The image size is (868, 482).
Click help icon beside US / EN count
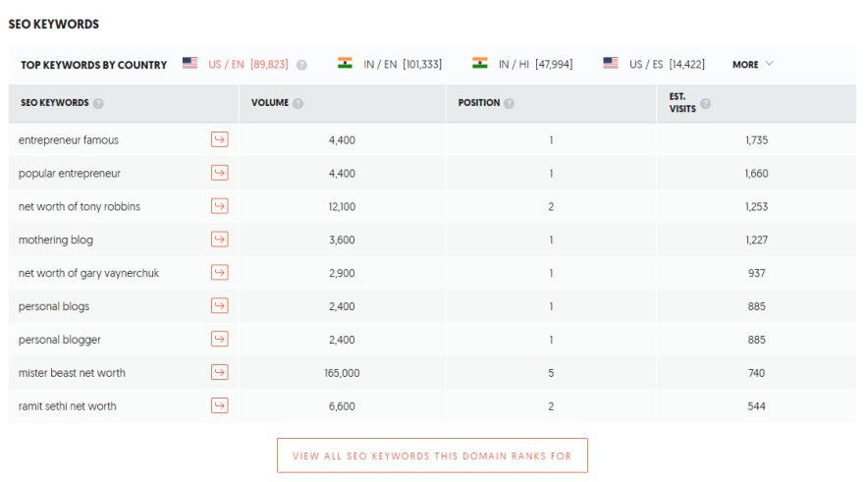[x=301, y=65]
